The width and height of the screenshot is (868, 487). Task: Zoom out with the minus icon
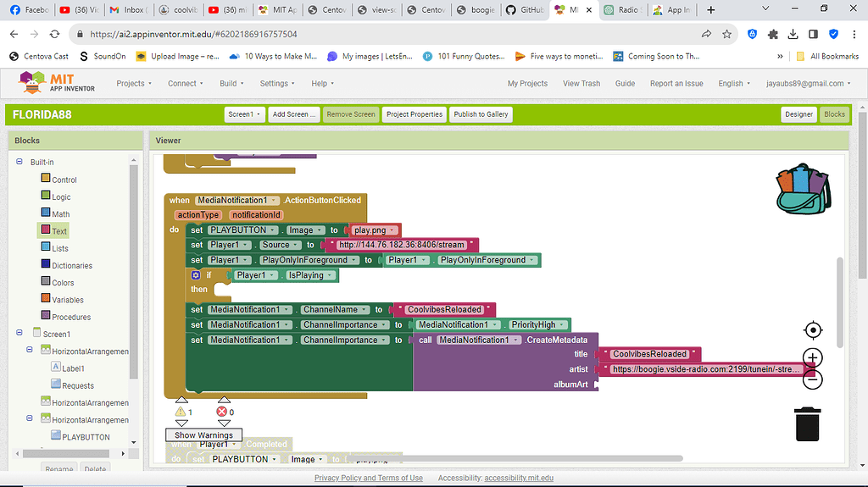pyautogui.click(x=812, y=379)
